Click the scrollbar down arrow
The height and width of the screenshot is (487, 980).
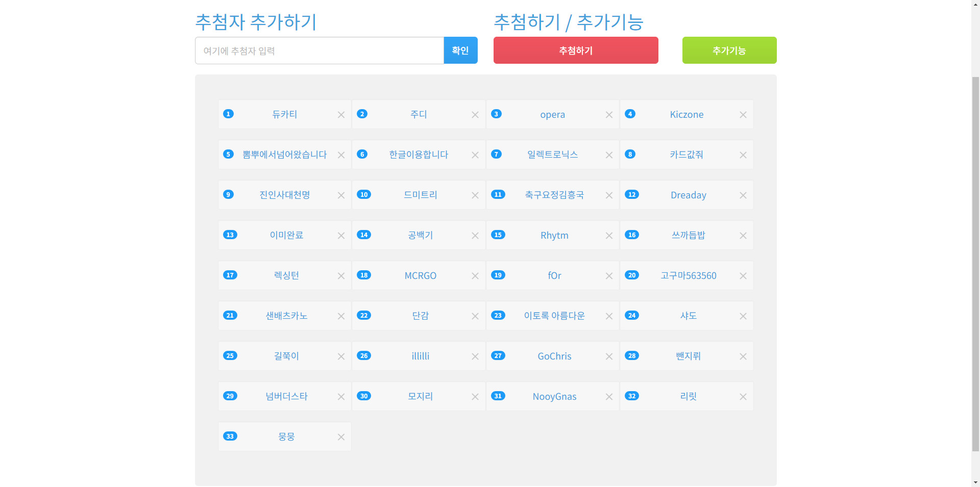coord(975,482)
